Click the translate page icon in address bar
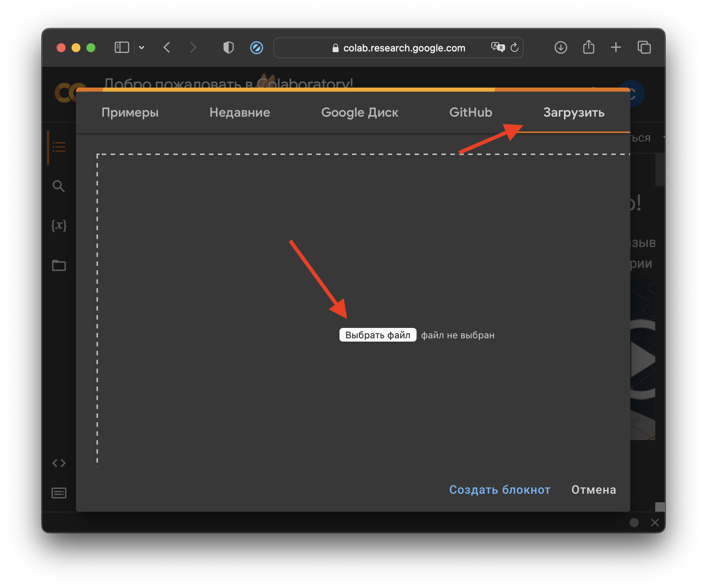This screenshot has height=588, width=707. [498, 47]
